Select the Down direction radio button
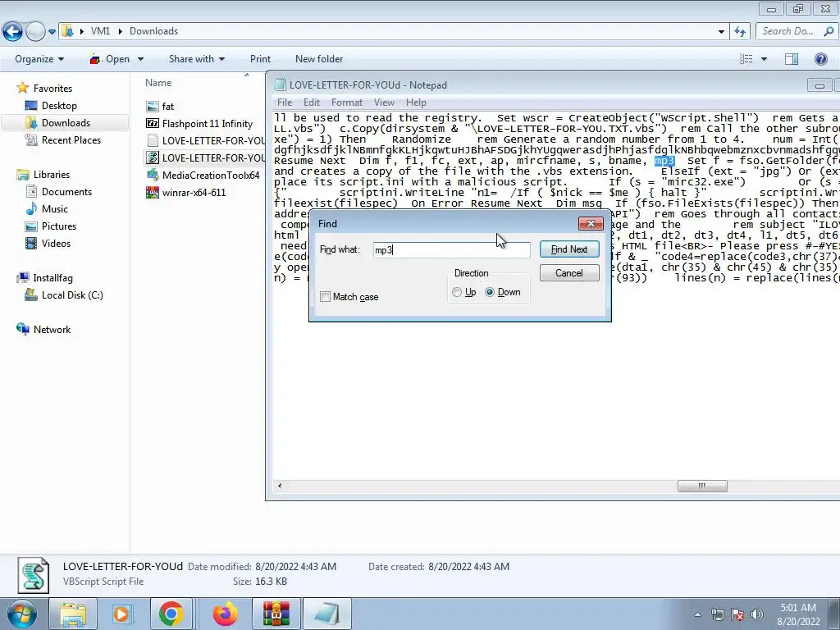Viewport: 840px width, 630px height. pyautogui.click(x=490, y=292)
